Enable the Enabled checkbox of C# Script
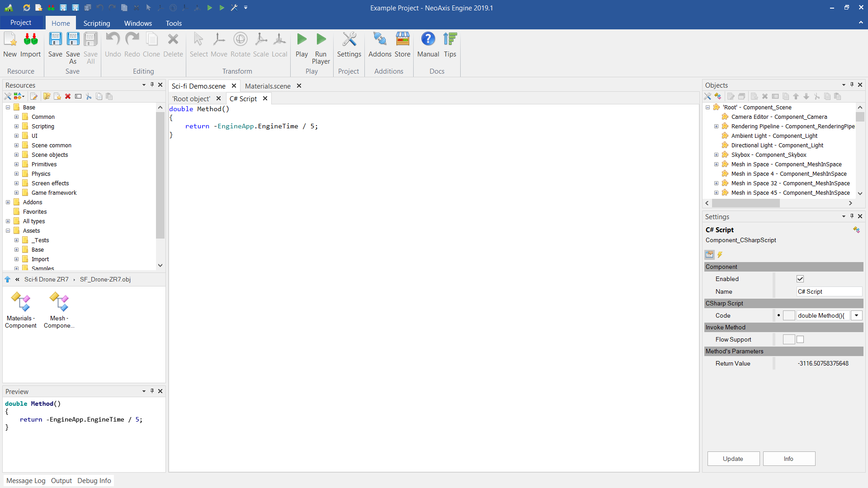 [x=800, y=279]
